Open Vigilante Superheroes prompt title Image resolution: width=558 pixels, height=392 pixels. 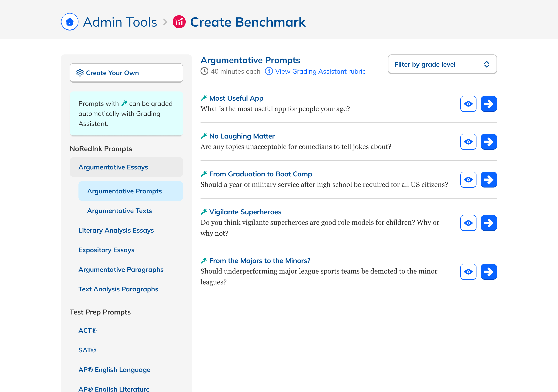245,212
